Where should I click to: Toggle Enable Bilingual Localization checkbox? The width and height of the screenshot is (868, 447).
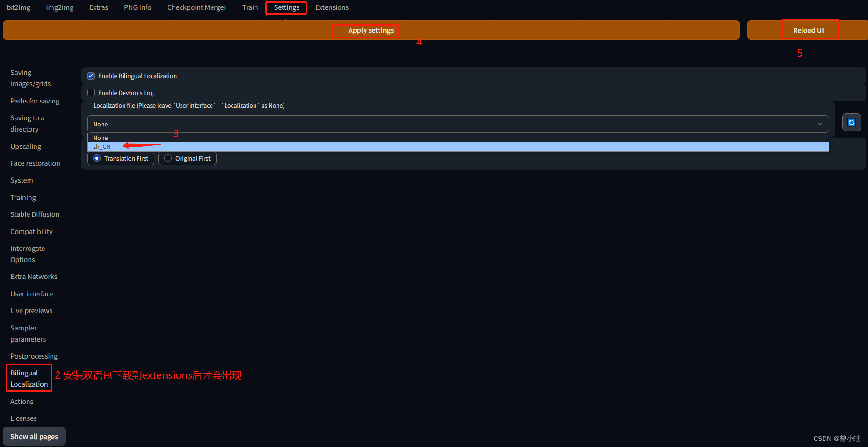91,76
